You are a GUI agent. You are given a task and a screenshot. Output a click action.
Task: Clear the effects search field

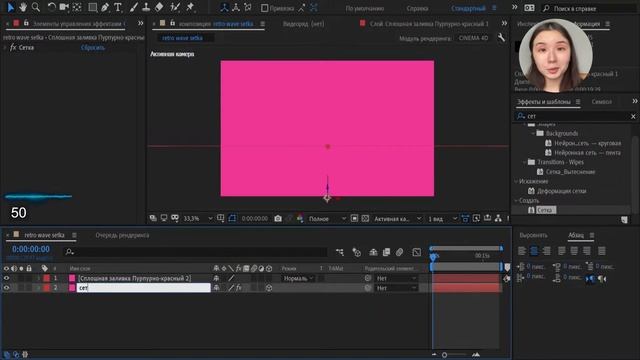(x=633, y=116)
